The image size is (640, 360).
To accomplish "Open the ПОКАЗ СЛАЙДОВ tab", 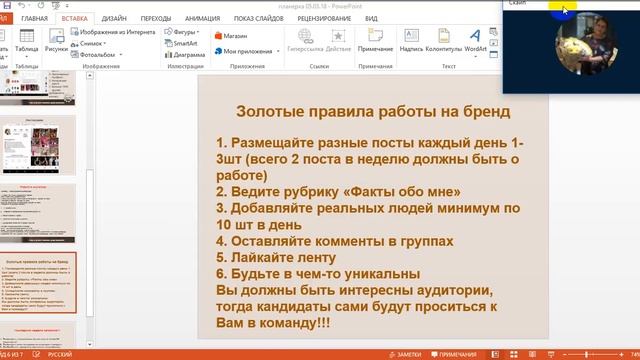I will point(258,18).
